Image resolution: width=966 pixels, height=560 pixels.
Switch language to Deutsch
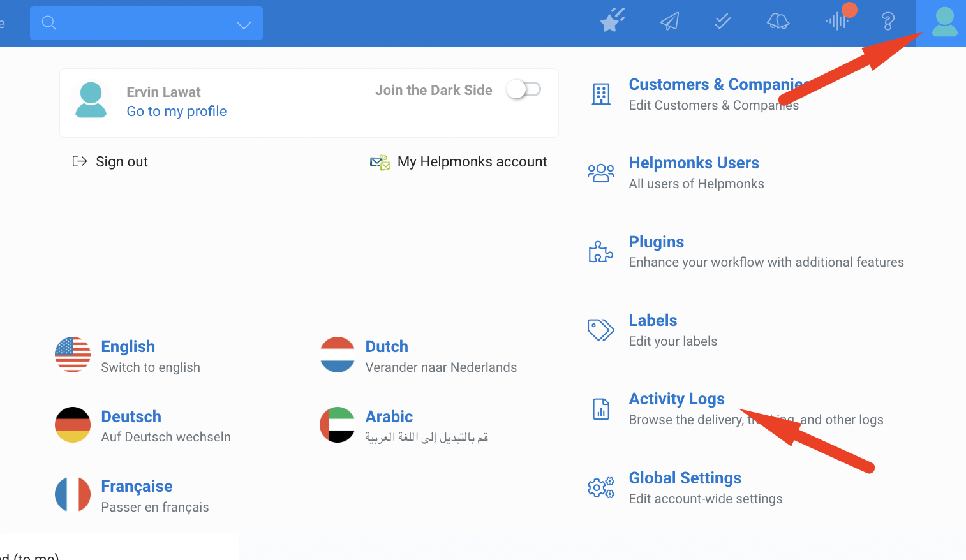[131, 417]
